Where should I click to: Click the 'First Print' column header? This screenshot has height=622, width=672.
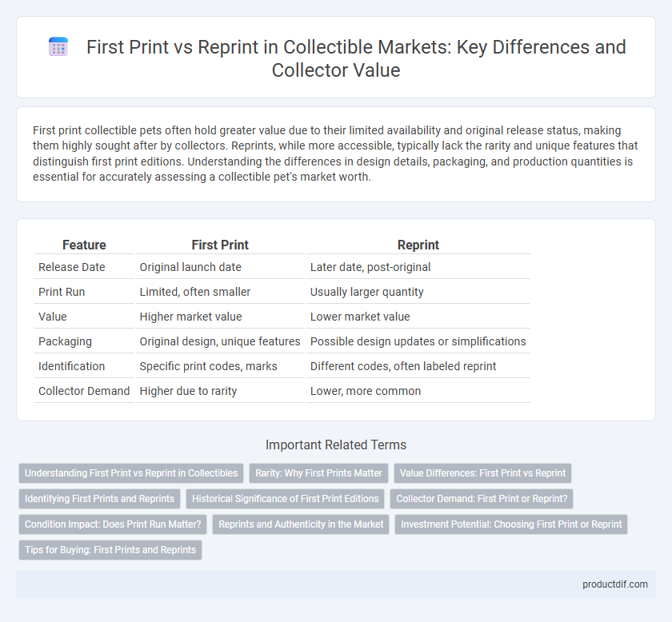point(220,245)
